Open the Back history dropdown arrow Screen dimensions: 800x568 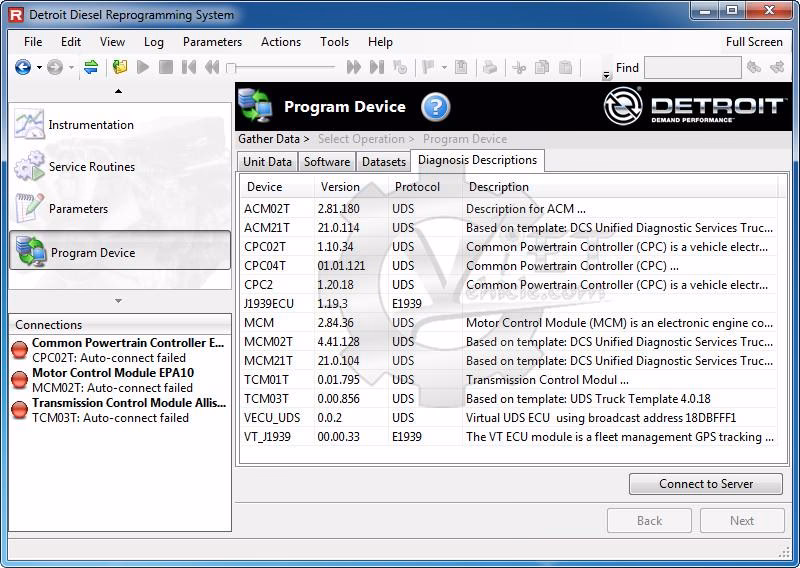(x=39, y=67)
